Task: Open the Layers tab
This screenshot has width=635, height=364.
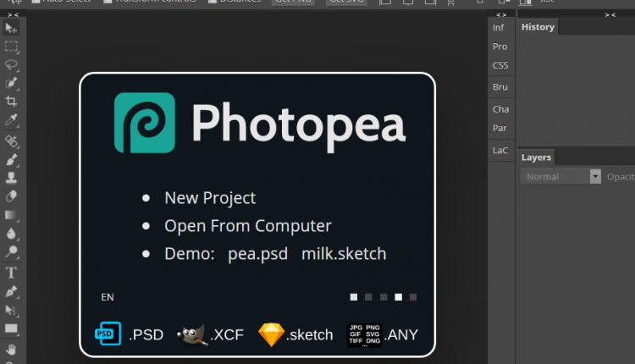Action: coord(536,157)
